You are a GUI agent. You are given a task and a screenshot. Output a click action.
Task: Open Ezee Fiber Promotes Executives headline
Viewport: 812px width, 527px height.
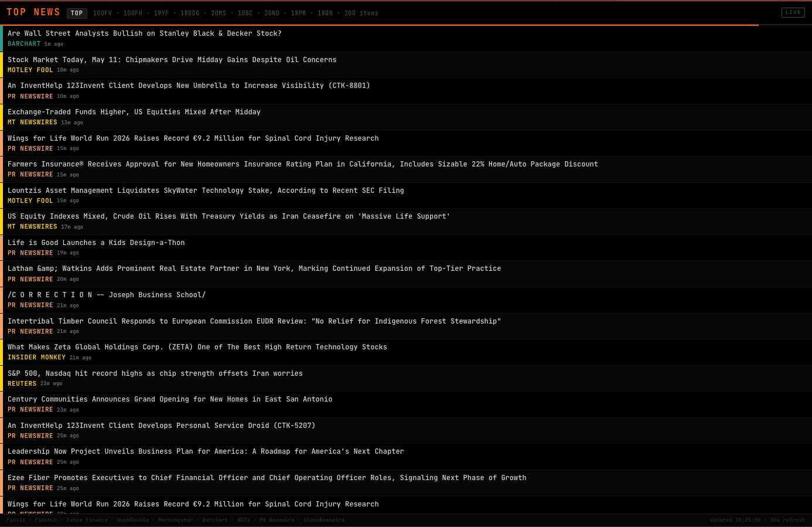coord(267,478)
